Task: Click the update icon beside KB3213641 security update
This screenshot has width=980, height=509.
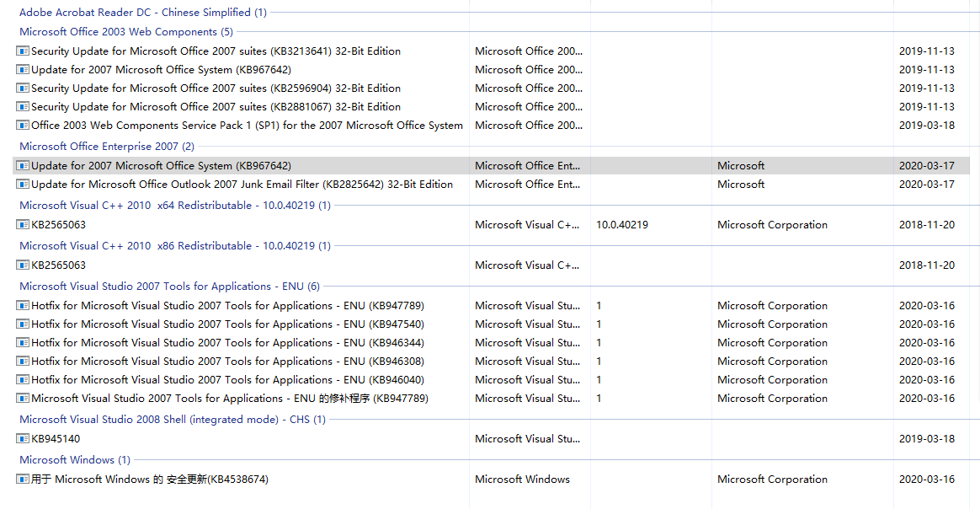Action: coord(23,51)
